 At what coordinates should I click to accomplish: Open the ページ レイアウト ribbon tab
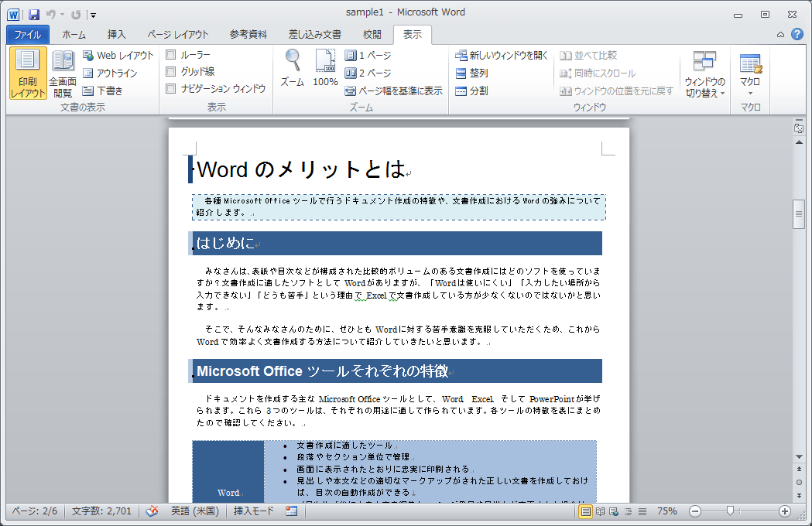pyautogui.click(x=177, y=35)
